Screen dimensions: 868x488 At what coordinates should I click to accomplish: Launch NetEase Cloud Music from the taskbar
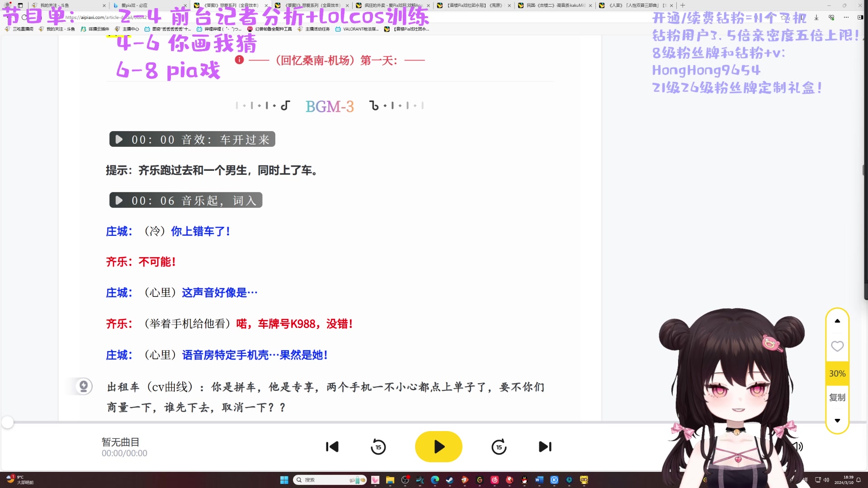[x=494, y=480]
